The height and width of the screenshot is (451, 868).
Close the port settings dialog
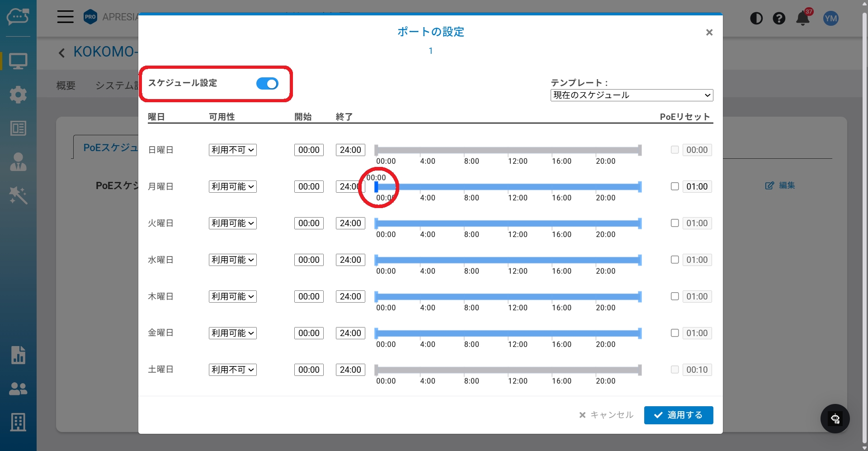coord(709,33)
